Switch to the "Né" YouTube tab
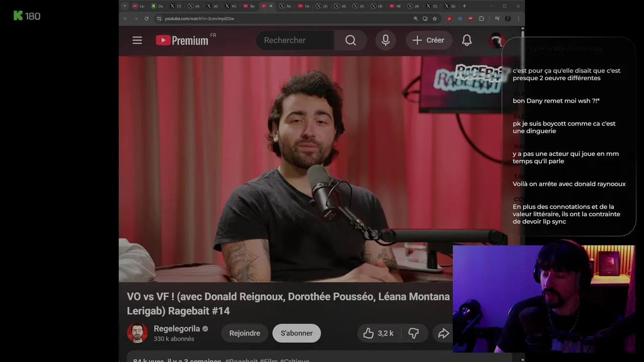The width and height of the screenshot is (644, 362). point(395,6)
